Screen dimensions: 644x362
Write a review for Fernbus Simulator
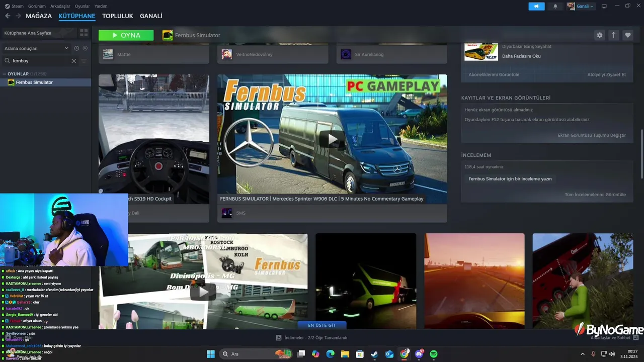click(510, 179)
